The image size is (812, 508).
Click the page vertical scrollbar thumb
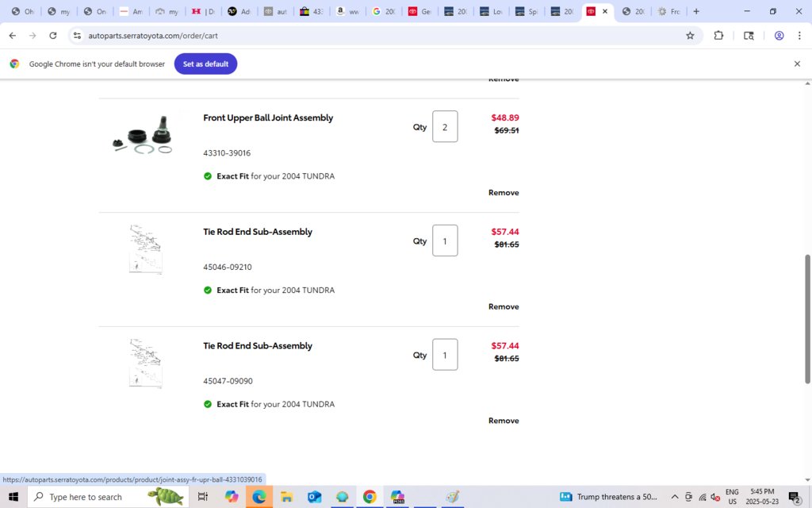806,319
